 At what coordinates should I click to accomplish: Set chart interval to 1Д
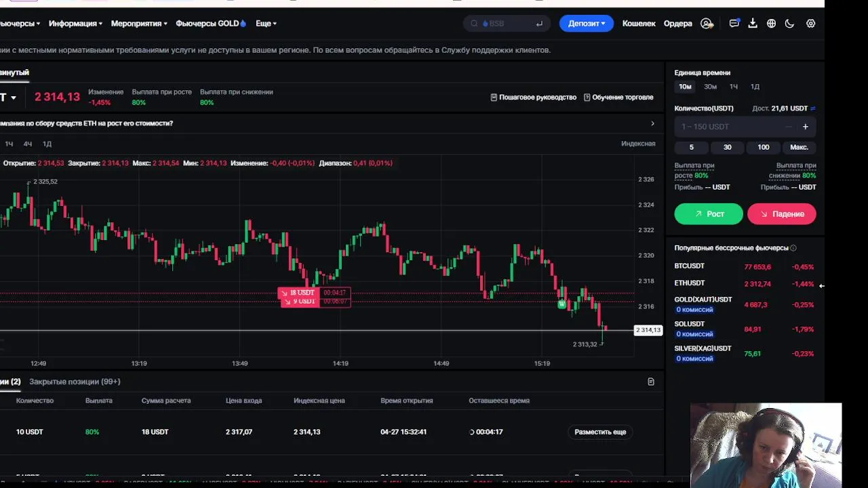pyautogui.click(x=47, y=144)
